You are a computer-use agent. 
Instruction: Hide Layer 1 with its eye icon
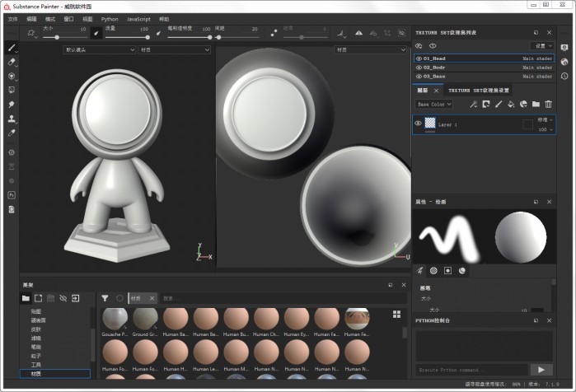click(x=418, y=124)
